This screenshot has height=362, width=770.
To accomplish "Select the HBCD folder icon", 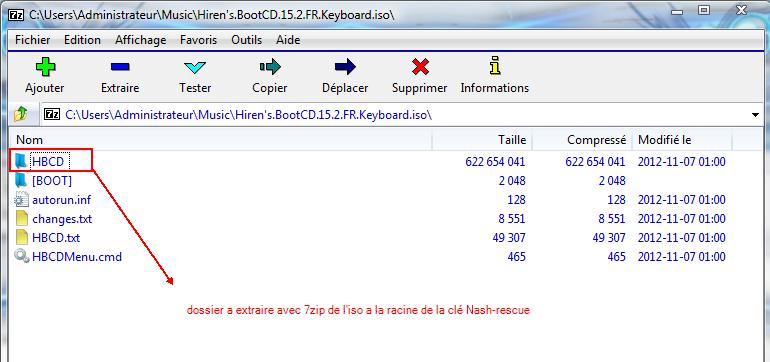I will [x=21, y=161].
